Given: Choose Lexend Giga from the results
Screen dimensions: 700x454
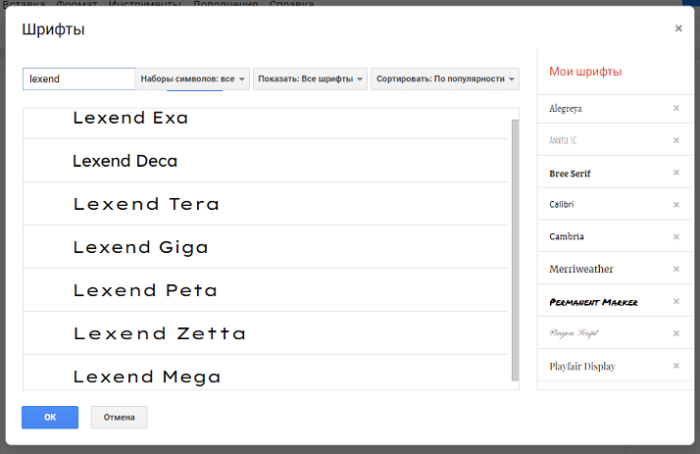Looking at the screenshot, I should point(140,247).
